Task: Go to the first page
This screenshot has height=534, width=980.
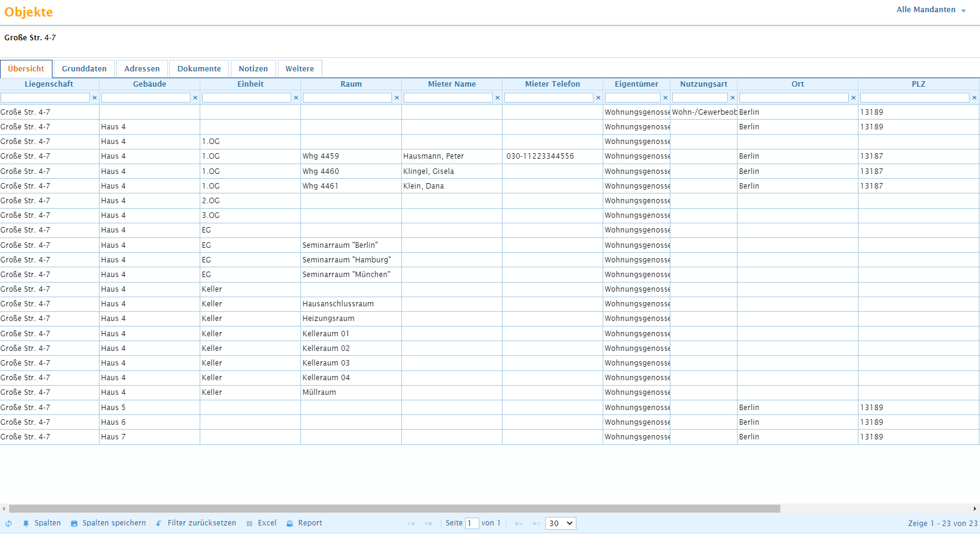Action: [x=411, y=524]
